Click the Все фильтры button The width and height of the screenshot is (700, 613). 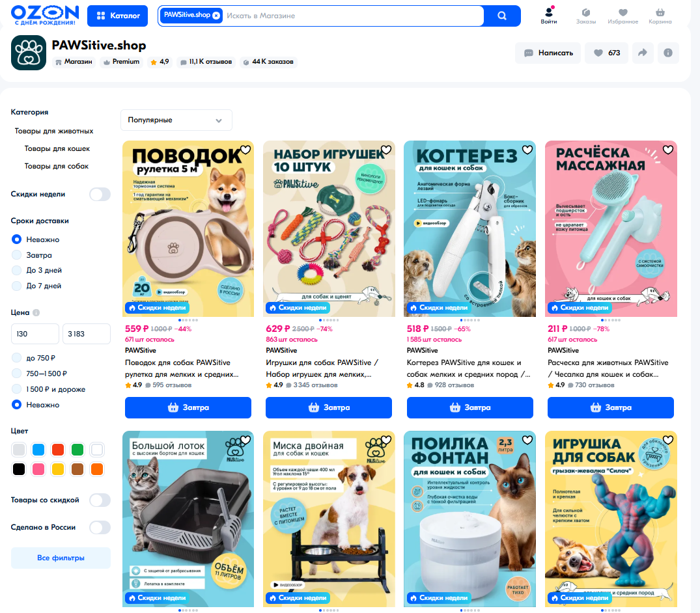coord(61,558)
